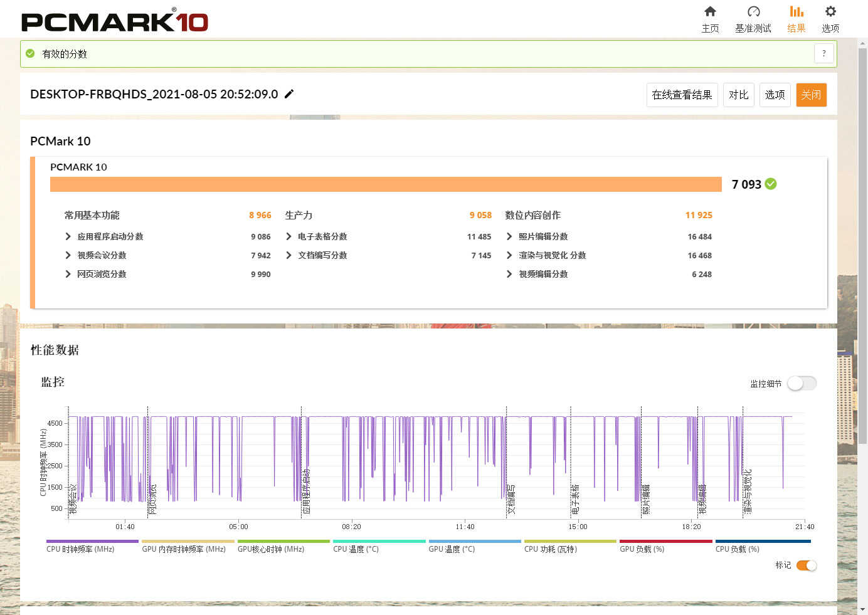Click the home icon in the top navigation
The image size is (868, 615).
[710, 11]
